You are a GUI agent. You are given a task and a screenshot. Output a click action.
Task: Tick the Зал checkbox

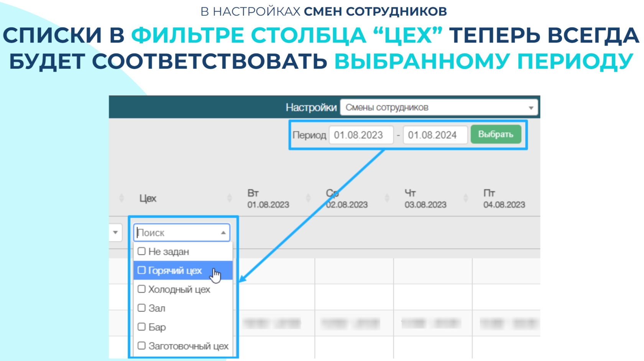point(141,308)
